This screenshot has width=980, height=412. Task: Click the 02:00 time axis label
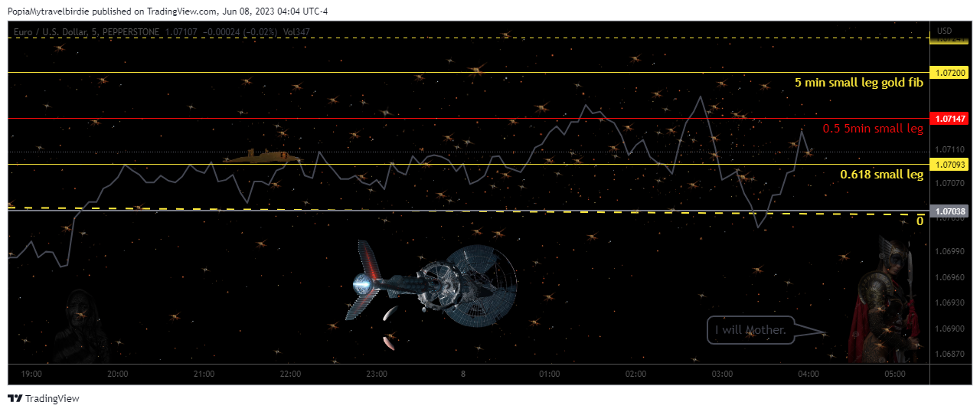click(635, 374)
